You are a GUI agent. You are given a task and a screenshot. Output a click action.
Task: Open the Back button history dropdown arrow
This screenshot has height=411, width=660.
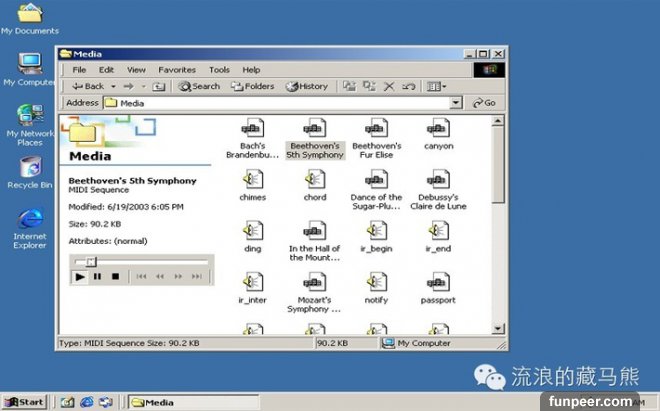point(112,87)
